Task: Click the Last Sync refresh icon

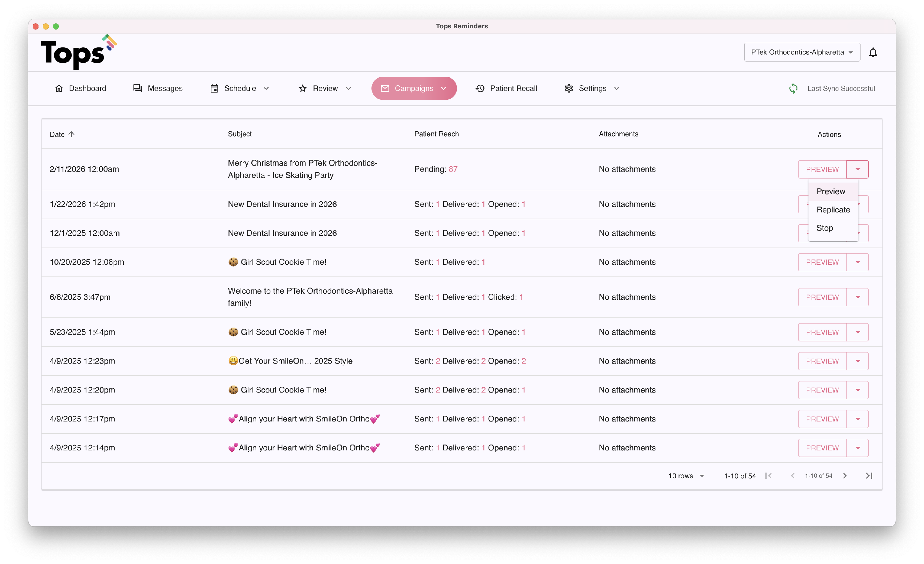Action: pos(793,88)
